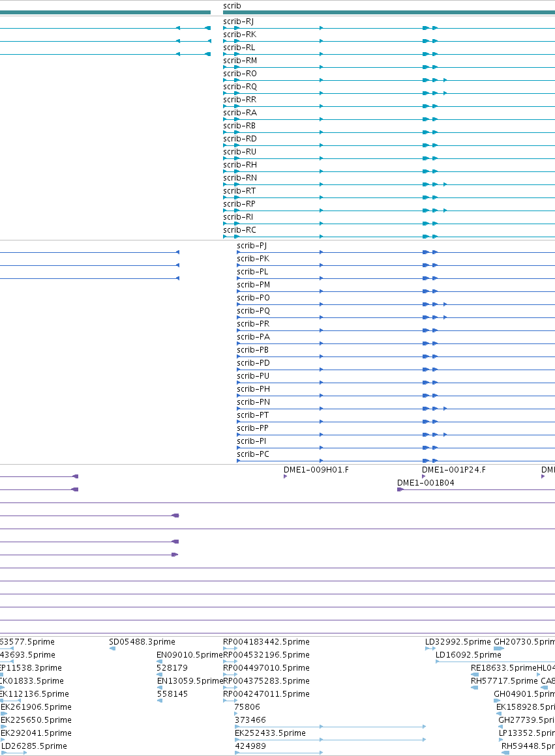Select the scrib gene label
Viewport: 555px width, 756px height.
232,6
